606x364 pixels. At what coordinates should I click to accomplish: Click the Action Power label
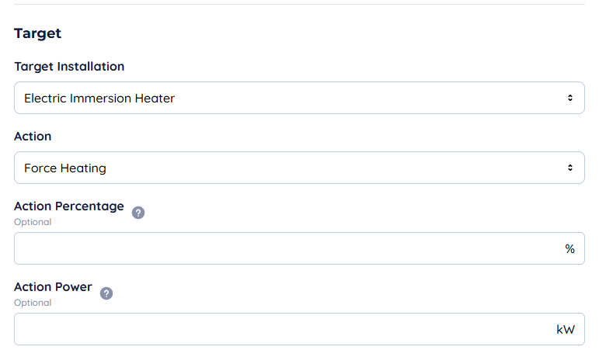(x=53, y=287)
